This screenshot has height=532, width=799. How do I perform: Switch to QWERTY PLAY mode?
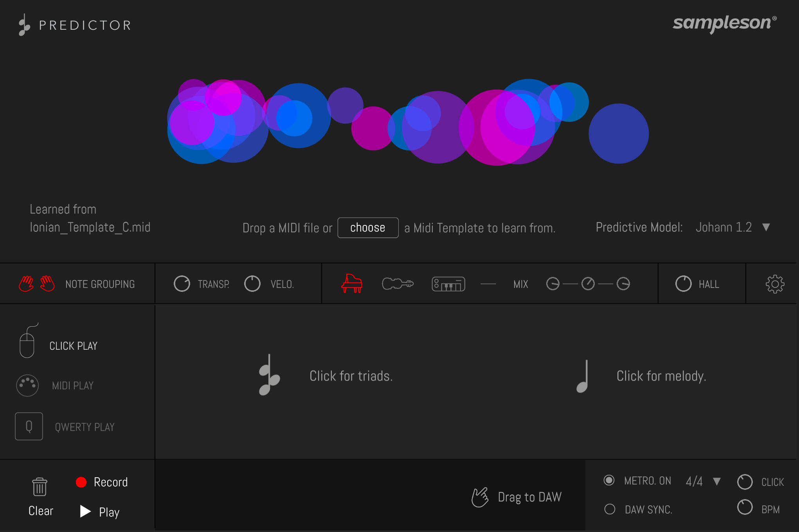point(29,426)
